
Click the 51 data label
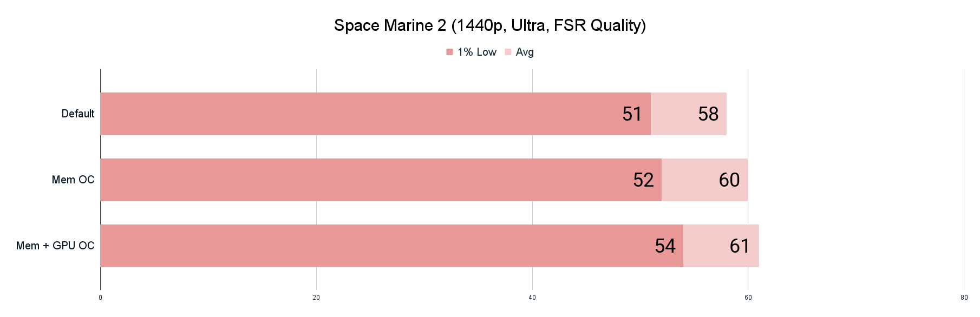click(x=632, y=114)
